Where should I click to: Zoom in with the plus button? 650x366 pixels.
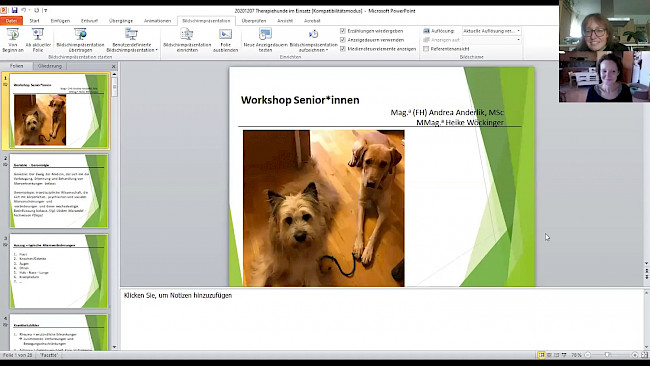[x=635, y=355]
